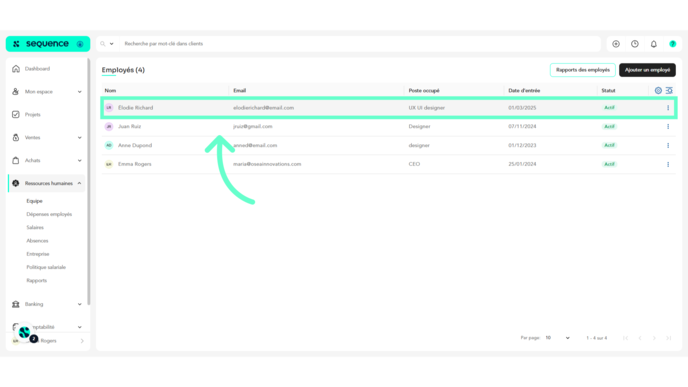This screenshot has height=387, width=688.
Task: Click the date 01/12/2023
Action: 522,145
